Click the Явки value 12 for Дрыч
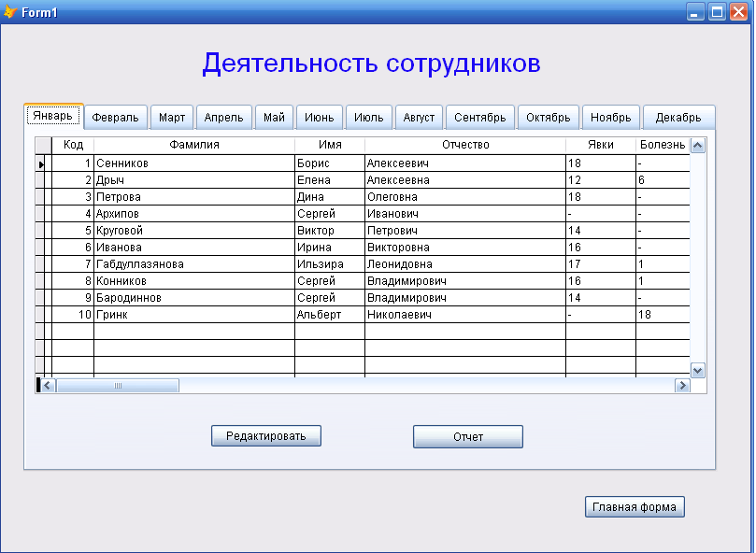756x553 pixels. point(601,180)
